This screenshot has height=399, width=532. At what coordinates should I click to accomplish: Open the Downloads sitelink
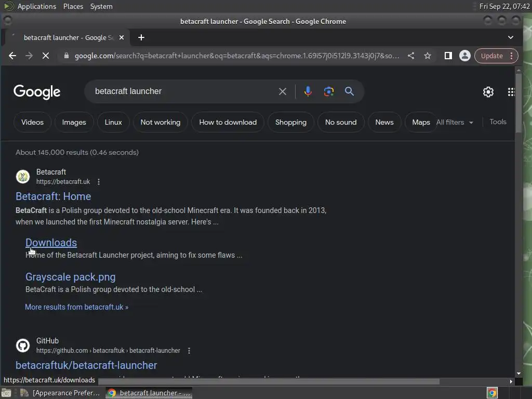pyautogui.click(x=51, y=243)
